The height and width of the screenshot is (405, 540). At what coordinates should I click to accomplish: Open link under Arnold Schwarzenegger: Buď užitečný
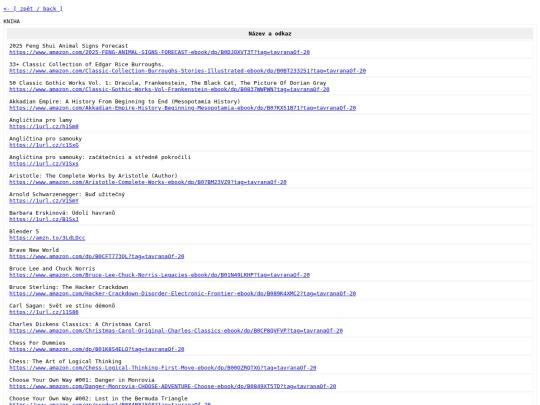[x=44, y=201]
